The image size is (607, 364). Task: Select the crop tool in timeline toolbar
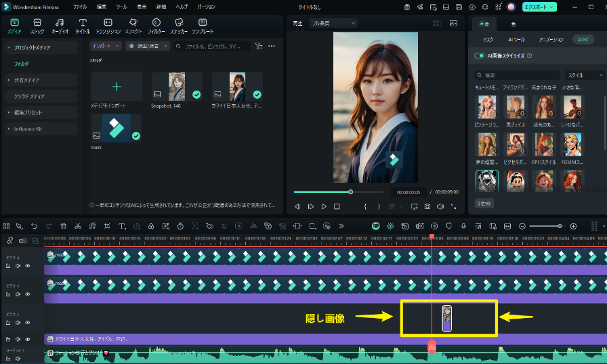[107, 226]
